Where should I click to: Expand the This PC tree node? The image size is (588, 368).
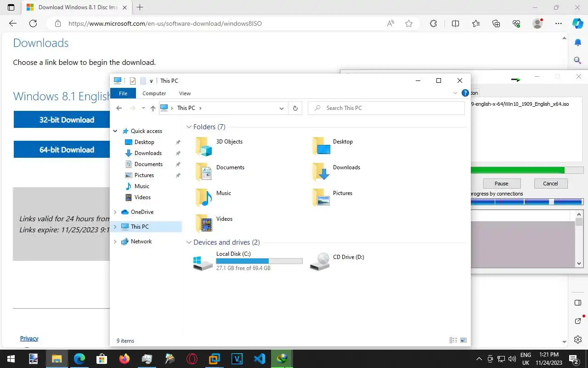pos(115,227)
